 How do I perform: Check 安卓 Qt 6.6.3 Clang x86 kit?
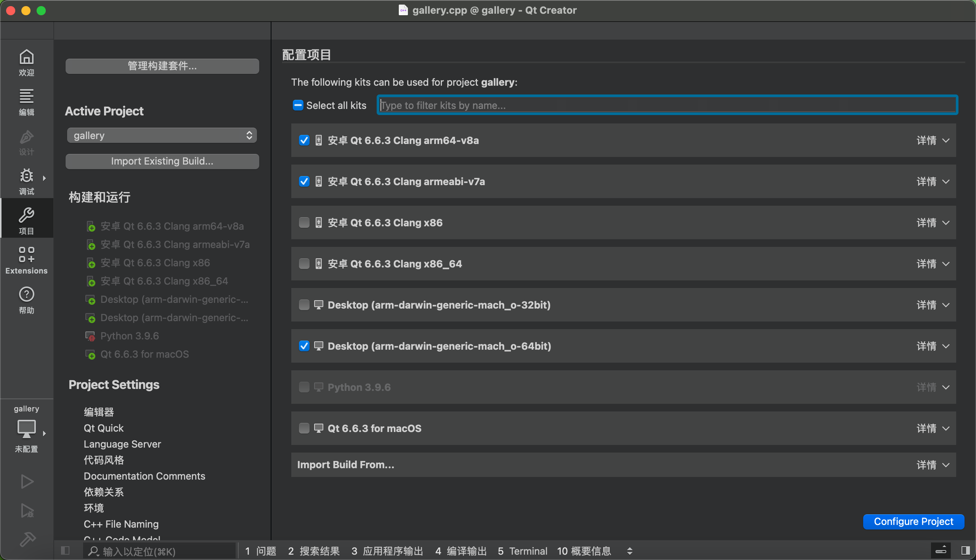point(304,223)
